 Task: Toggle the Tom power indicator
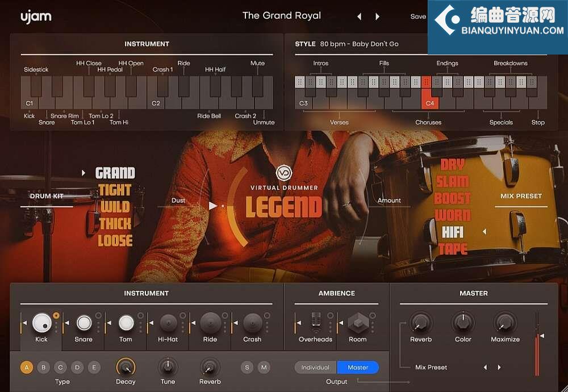(x=140, y=315)
